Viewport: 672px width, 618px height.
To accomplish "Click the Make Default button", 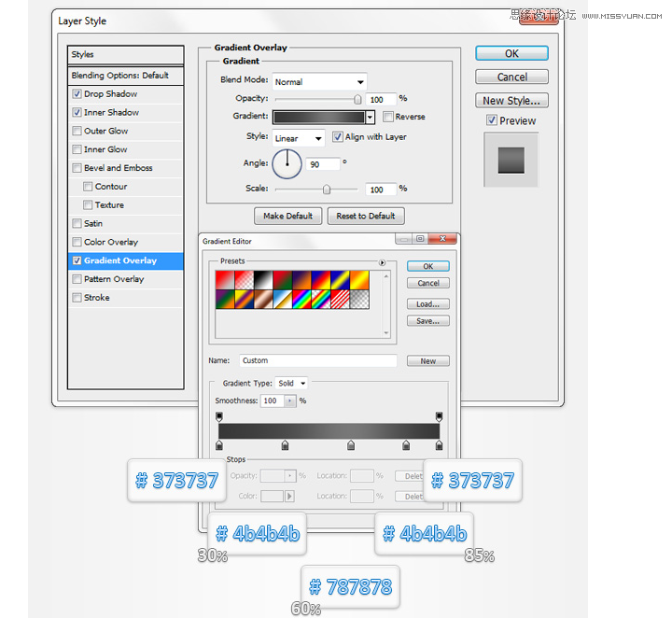I will point(288,216).
